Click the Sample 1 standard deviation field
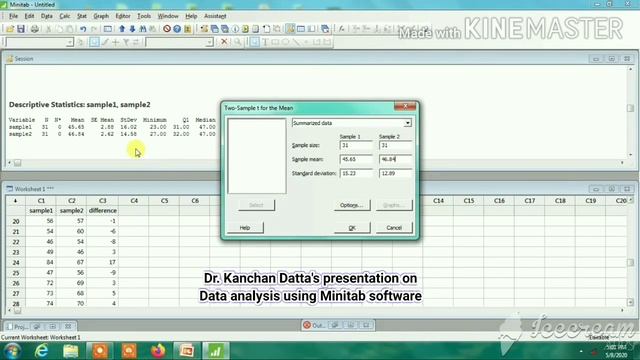Viewport: 640px width, 360px height. 356,173
